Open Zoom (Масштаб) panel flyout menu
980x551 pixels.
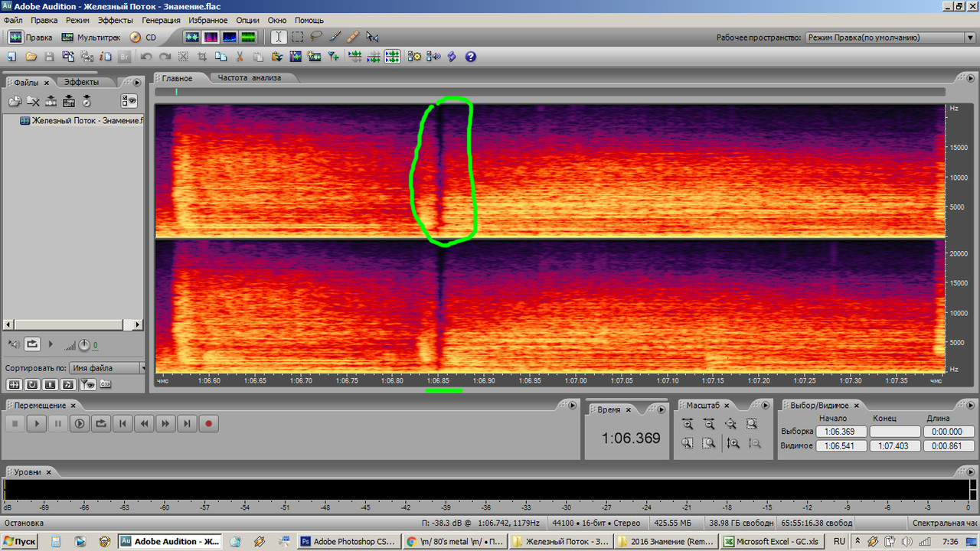[766, 406]
